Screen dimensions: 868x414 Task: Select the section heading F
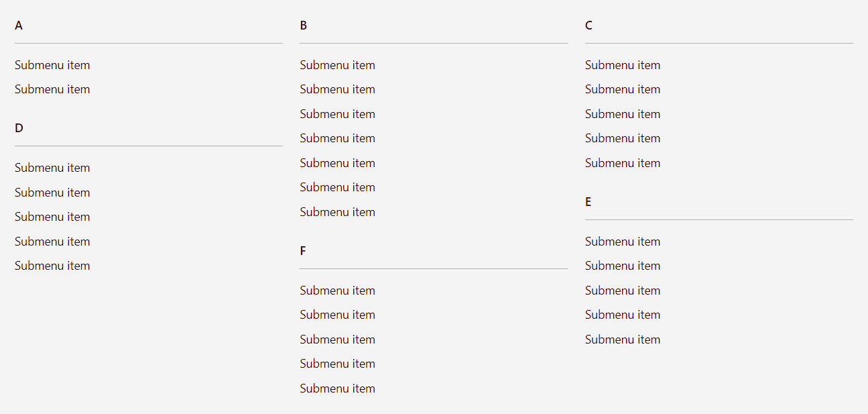pyautogui.click(x=303, y=251)
